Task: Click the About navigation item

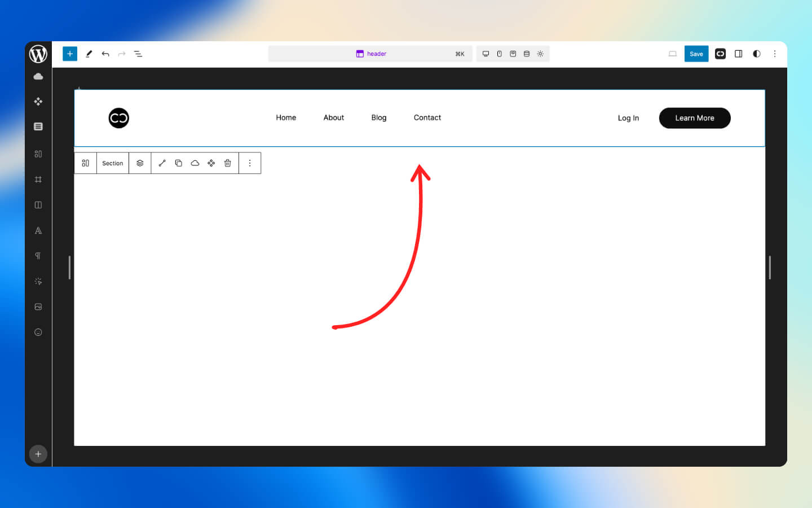Action: click(x=333, y=117)
